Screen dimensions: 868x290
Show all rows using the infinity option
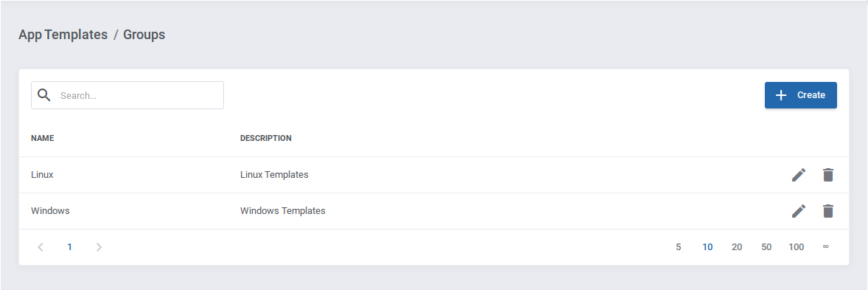point(825,247)
